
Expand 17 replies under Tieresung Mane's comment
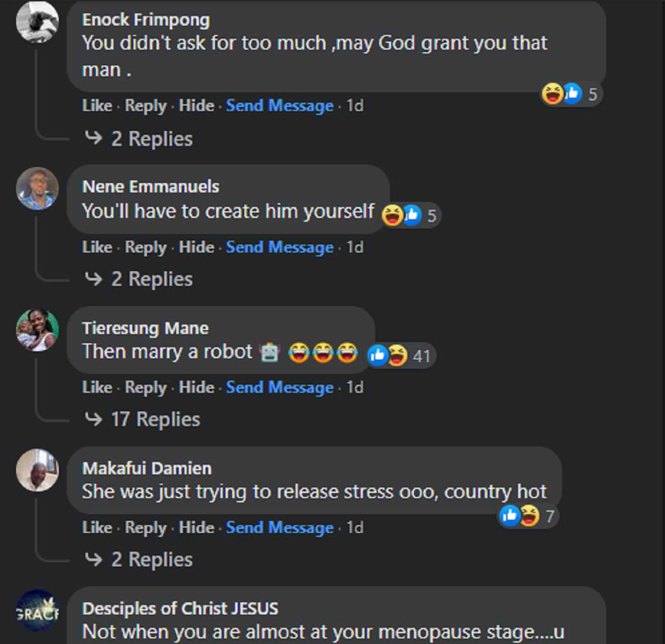(155, 419)
